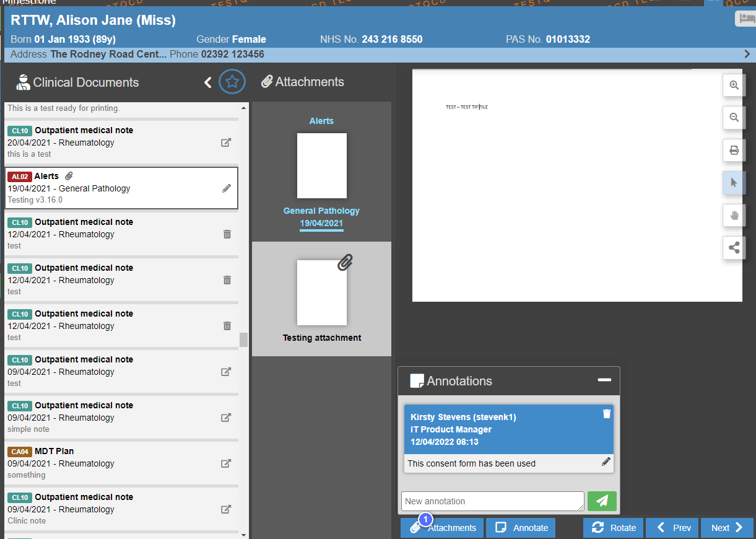Edit the annotation with pencil icon
This screenshot has height=539, width=756.
click(606, 462)
